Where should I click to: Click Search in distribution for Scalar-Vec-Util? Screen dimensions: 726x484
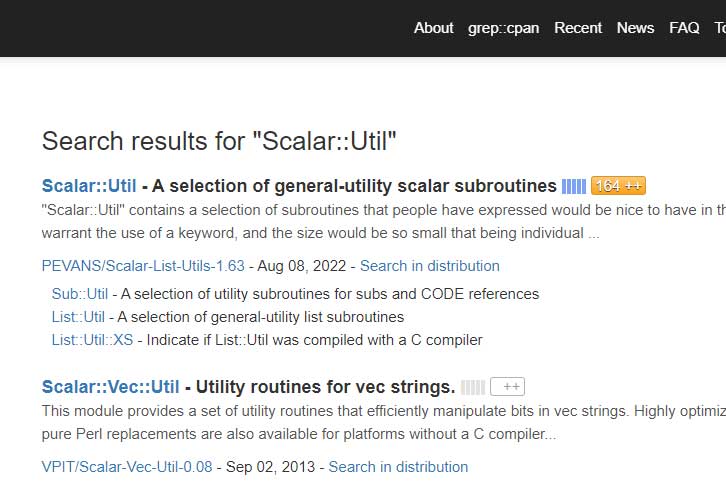[398, 467]
